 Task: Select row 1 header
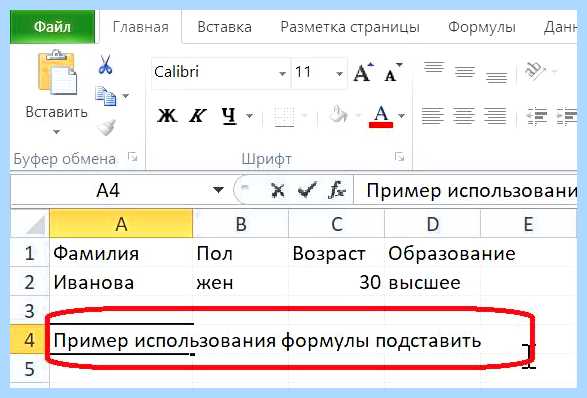coord(30,253)
